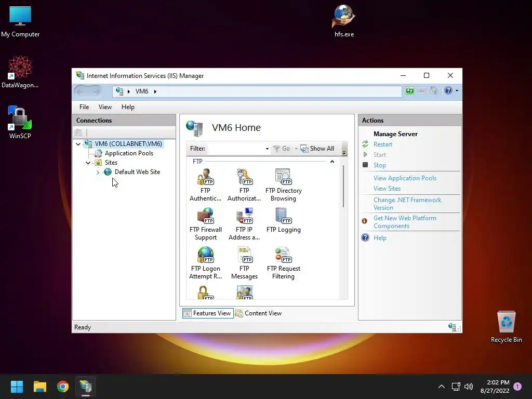532x399 pixels.
Task: Open clock showing 2:02 PM 8/27/2022
Action: 495,387
